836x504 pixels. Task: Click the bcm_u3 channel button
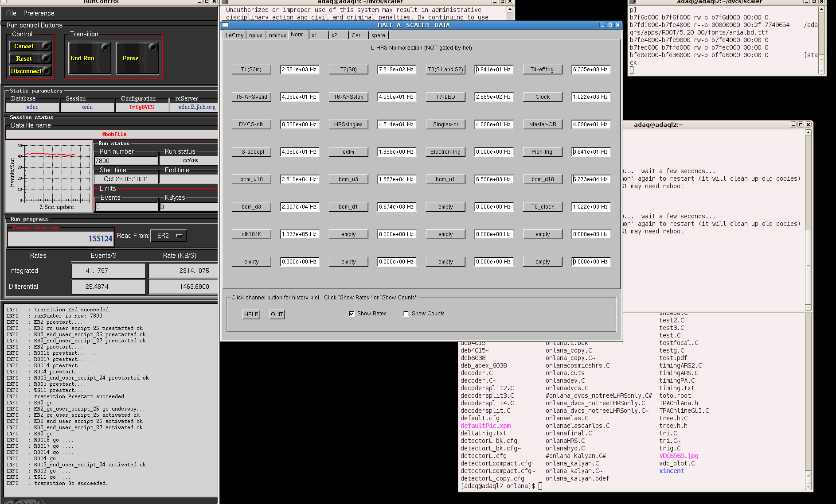coord(348,179)
